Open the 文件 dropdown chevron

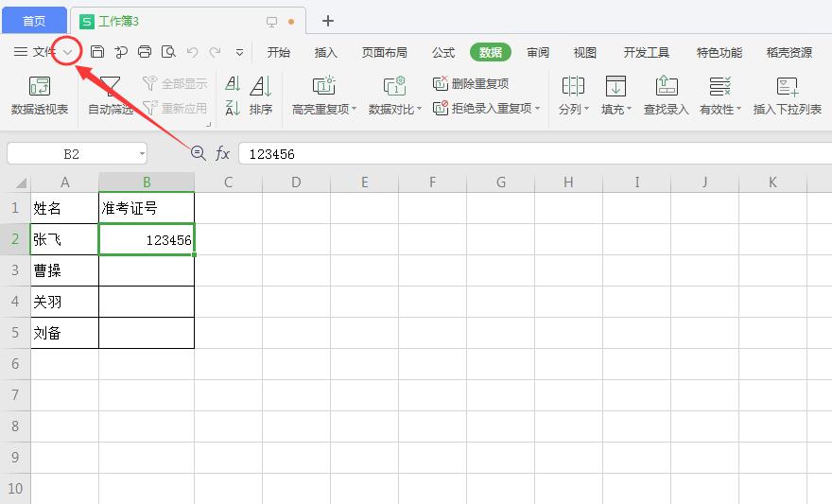point(68,52)
